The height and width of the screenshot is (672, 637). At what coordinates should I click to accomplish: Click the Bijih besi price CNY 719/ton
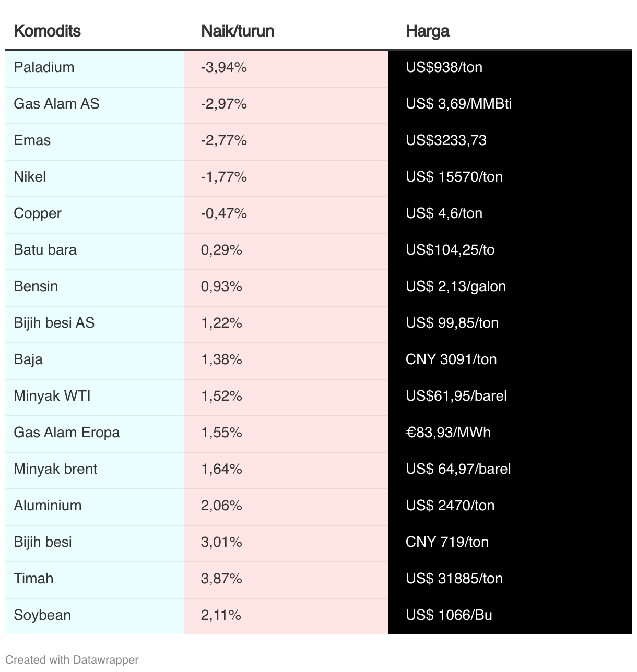point(447,542)
